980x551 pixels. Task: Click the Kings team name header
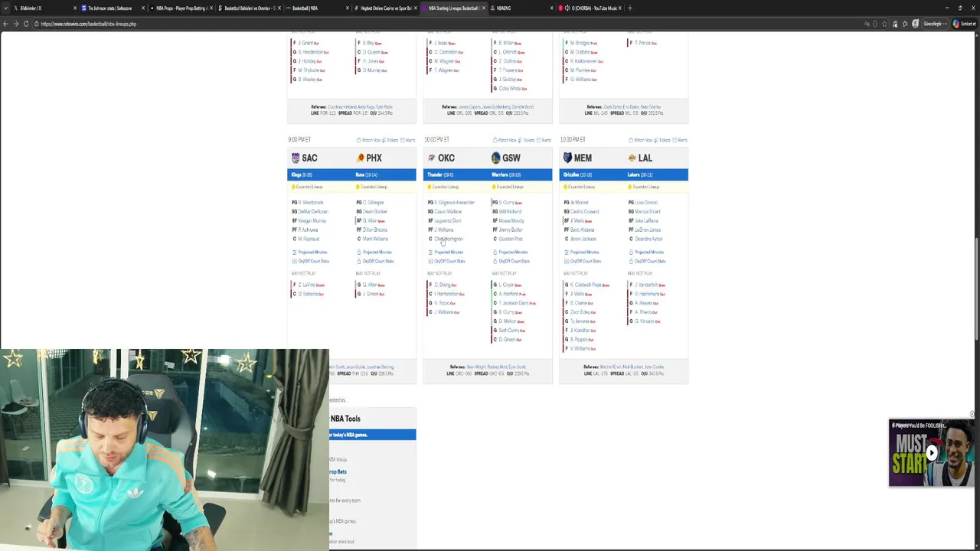click(302, 174)
